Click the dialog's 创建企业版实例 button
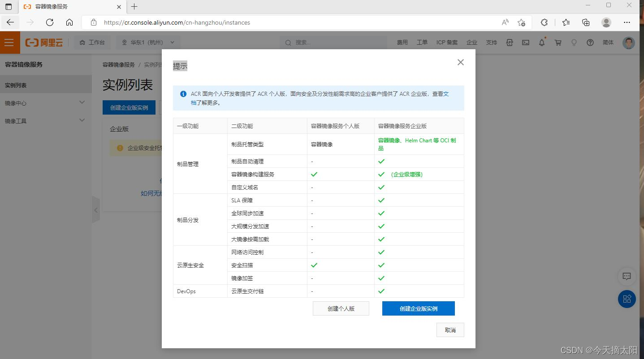644x359 pixels. [x=419, y=308]
